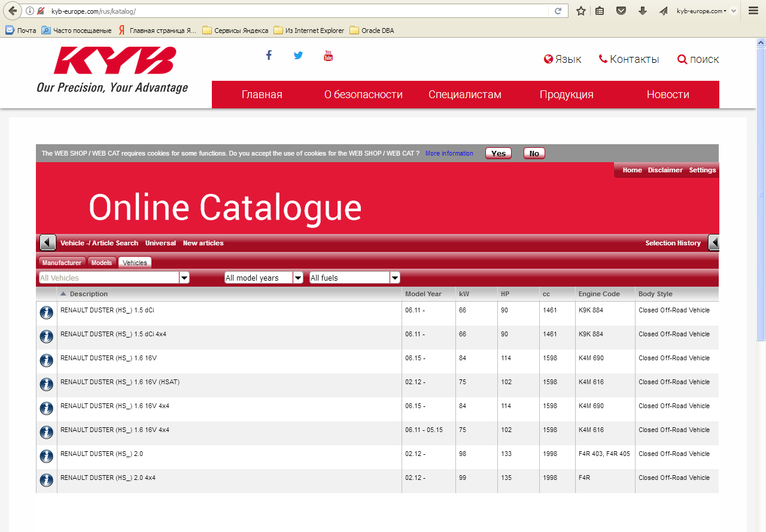The width and height of the screenshot is (766, 532).
Task: Sort by Description column header
Action: click(89, 294)
